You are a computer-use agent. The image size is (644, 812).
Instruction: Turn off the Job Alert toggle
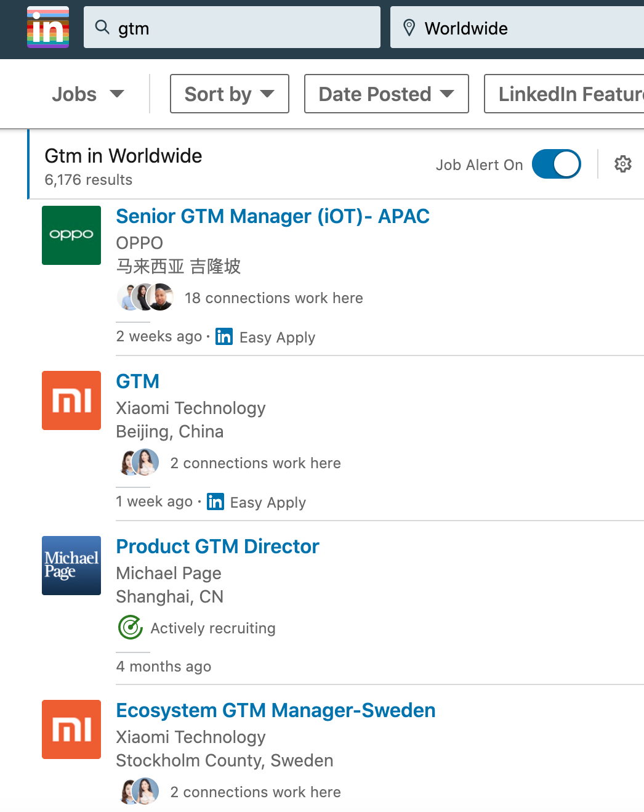pos(557,164)
